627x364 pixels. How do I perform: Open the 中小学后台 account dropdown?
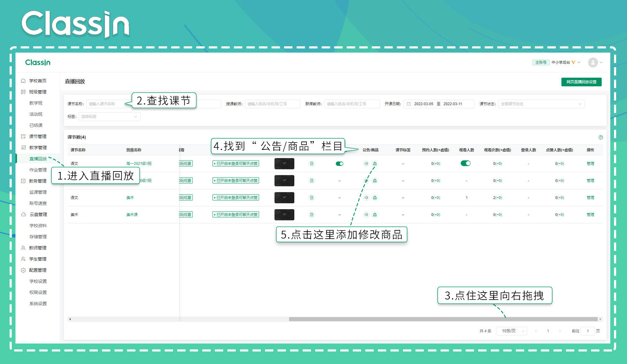coord(566,63)
